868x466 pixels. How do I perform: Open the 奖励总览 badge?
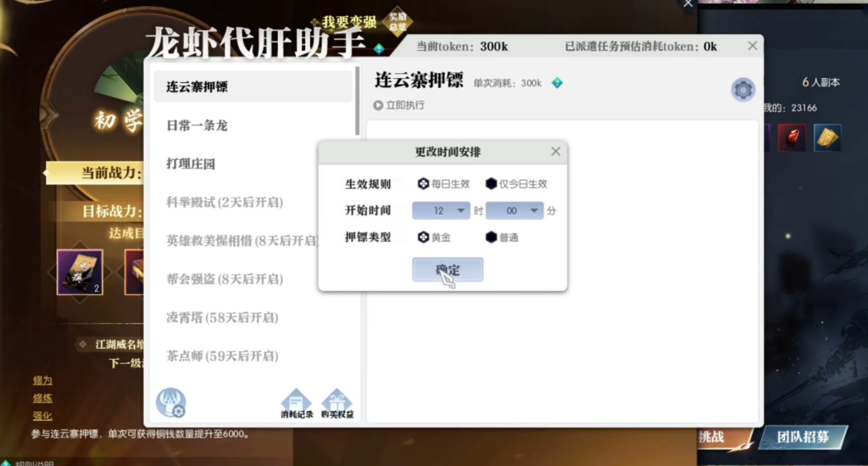click(x=398, y=22)
